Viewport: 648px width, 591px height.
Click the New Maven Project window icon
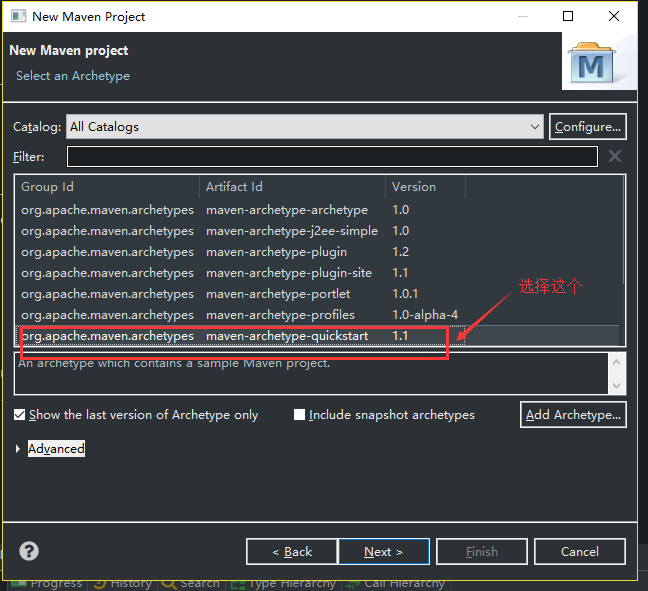pos(18,17)
